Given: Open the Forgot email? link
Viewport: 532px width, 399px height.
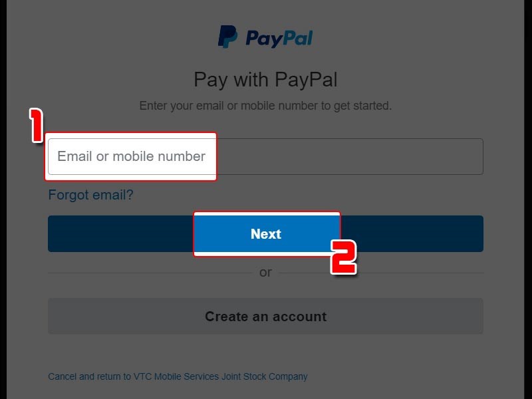Looking at the screenshot, I should pyautogui.click(x=90, y=195).
